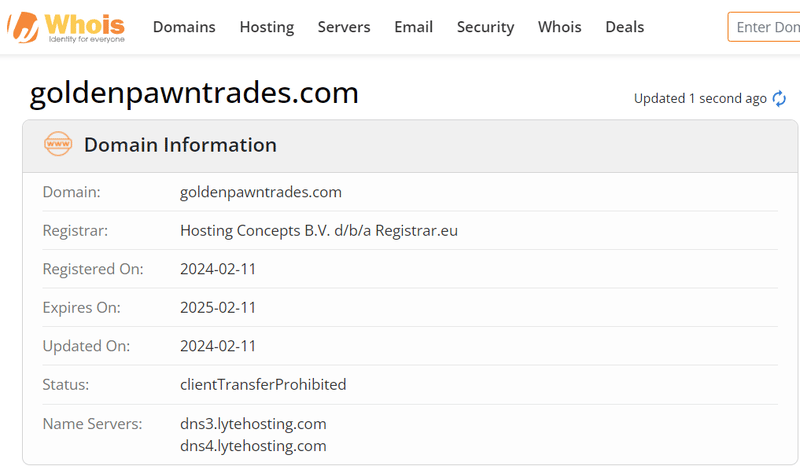Click the 'Name Servers:' label

[92, 424]
